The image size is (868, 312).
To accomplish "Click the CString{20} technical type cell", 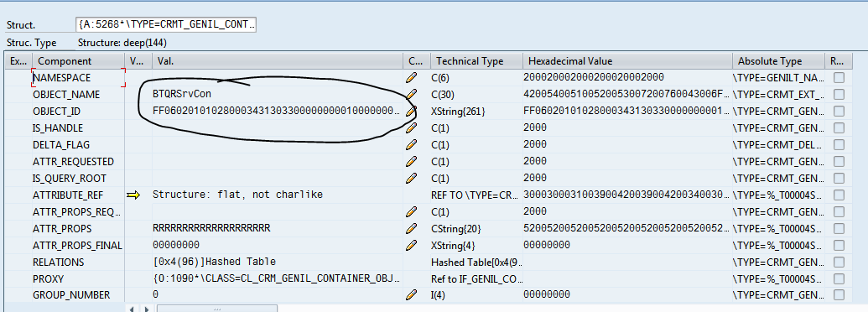I will tap(476, 228).
